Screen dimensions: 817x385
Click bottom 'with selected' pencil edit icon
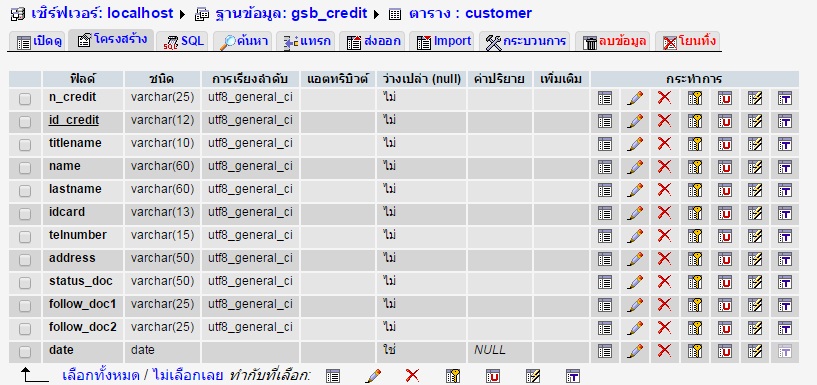[373, 376]
